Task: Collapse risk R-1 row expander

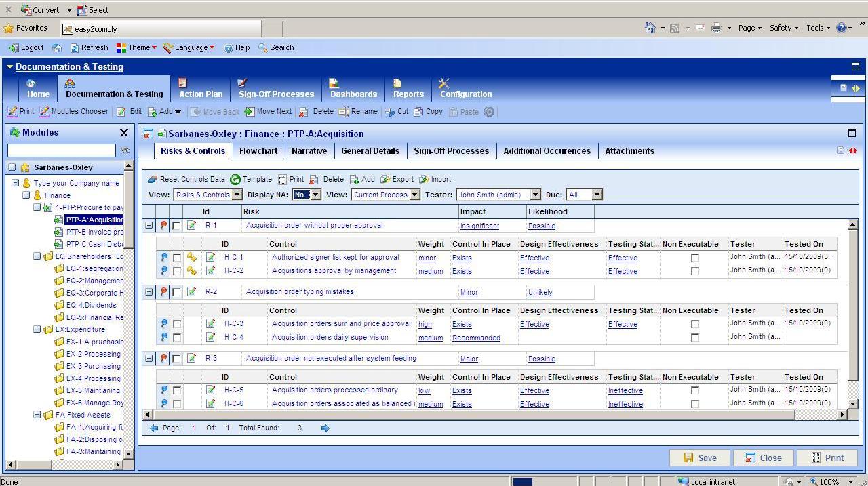Action: coord(149,226)
